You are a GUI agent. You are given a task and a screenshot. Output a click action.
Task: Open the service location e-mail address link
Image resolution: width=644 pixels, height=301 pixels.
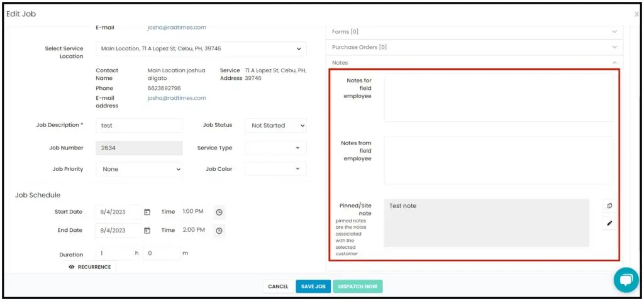pyautogui.click(x=177, y=98)
